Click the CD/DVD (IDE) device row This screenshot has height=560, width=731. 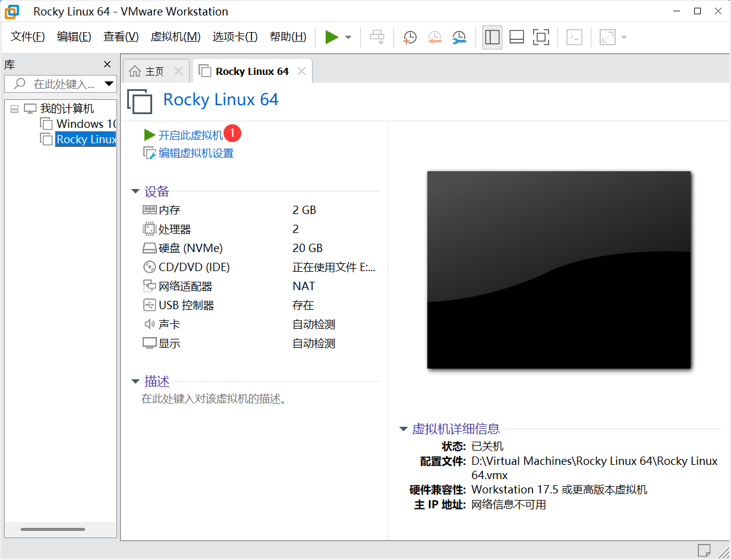pos(260,267)
